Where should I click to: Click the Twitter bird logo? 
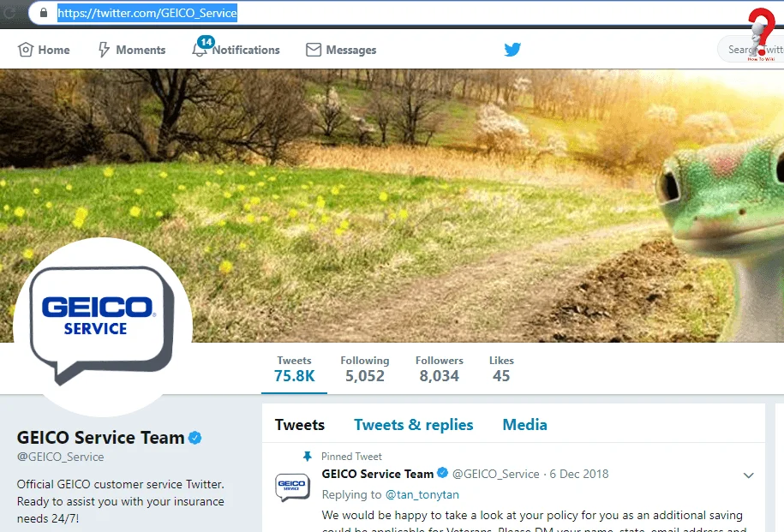[x=512, y=50]
